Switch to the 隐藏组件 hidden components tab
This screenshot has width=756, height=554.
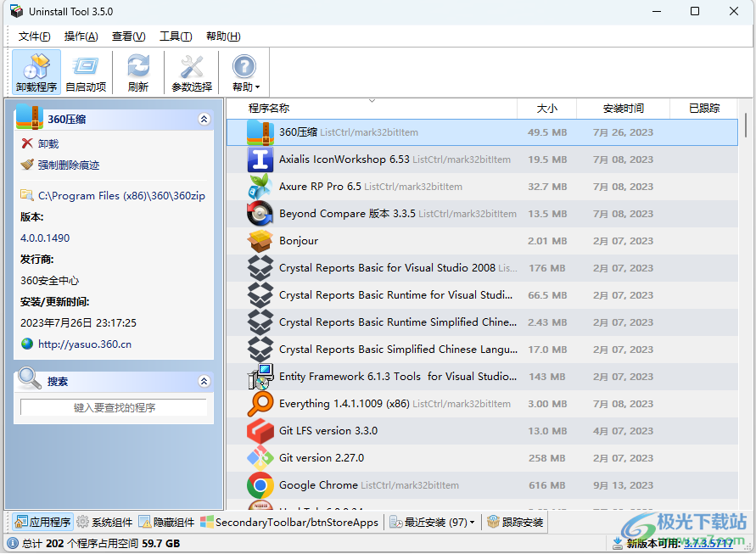click(x=166, y=522)
